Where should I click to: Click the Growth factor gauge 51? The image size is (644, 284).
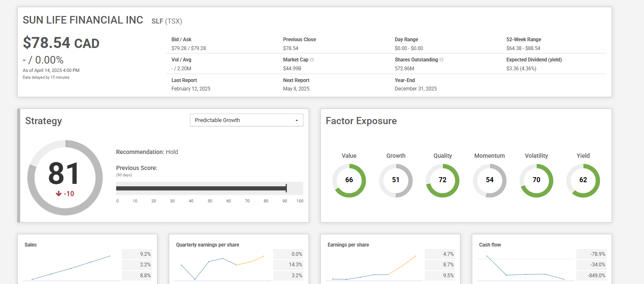point(396,180)
